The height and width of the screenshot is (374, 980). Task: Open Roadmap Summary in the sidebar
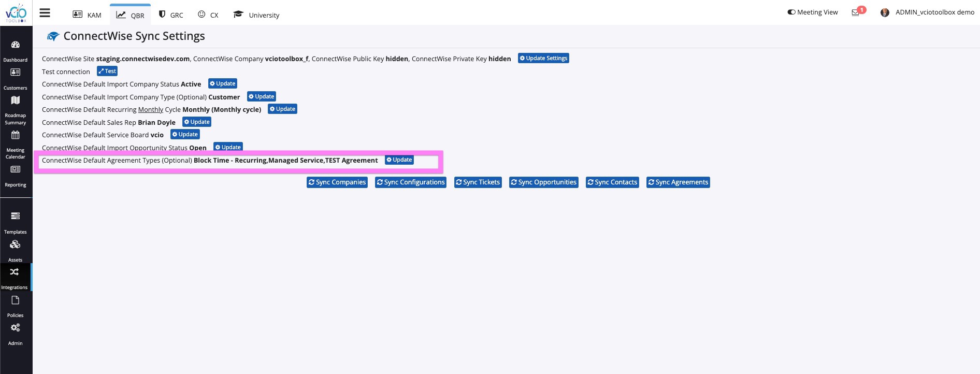point(16,110)
